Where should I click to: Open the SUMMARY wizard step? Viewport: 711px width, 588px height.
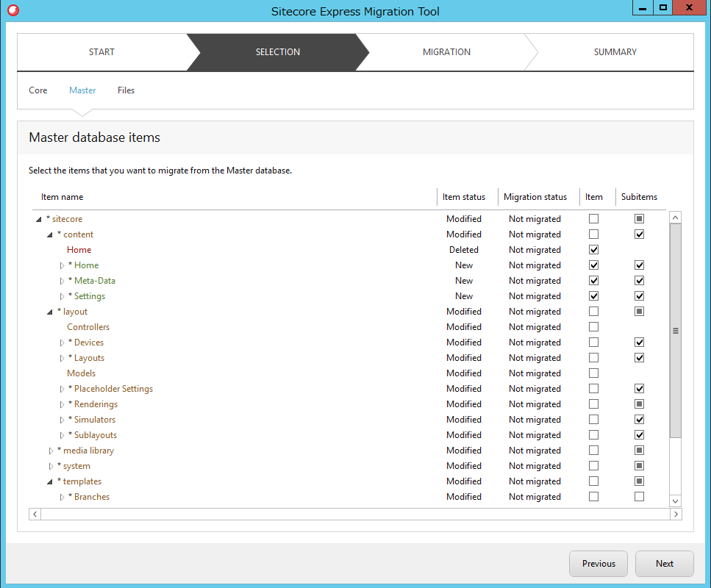pos(615,52)
